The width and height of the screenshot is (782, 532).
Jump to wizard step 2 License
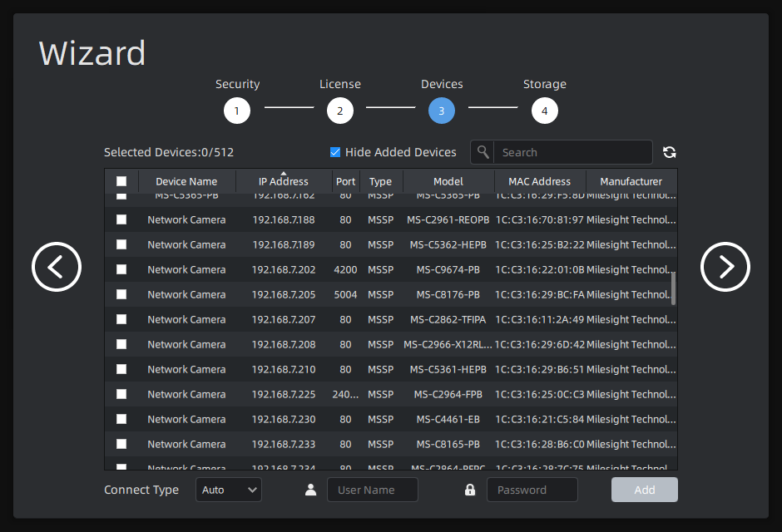[x=339, y=111]
